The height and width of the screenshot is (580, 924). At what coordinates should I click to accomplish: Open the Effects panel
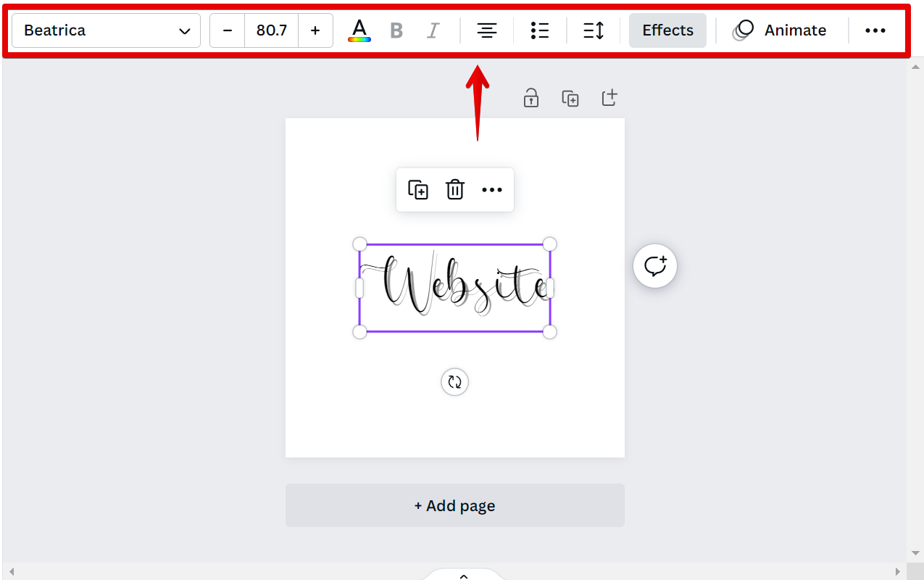667,30
